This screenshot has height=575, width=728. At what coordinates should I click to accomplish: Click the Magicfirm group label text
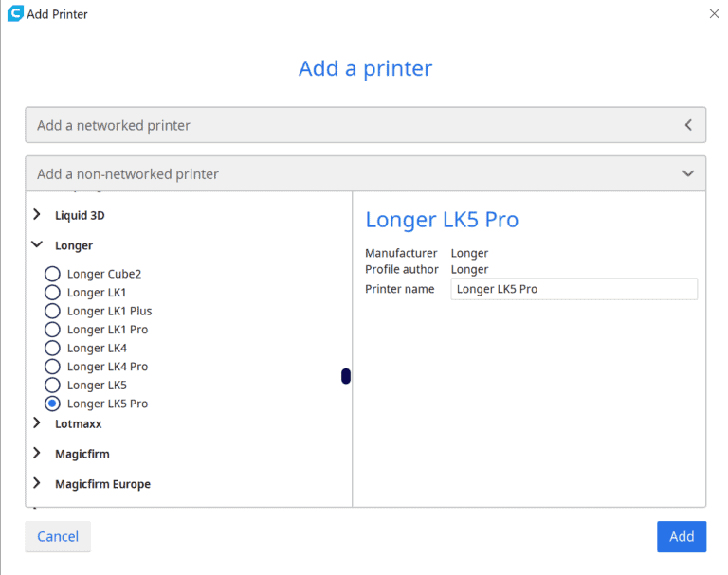click(x=82, y=454)
